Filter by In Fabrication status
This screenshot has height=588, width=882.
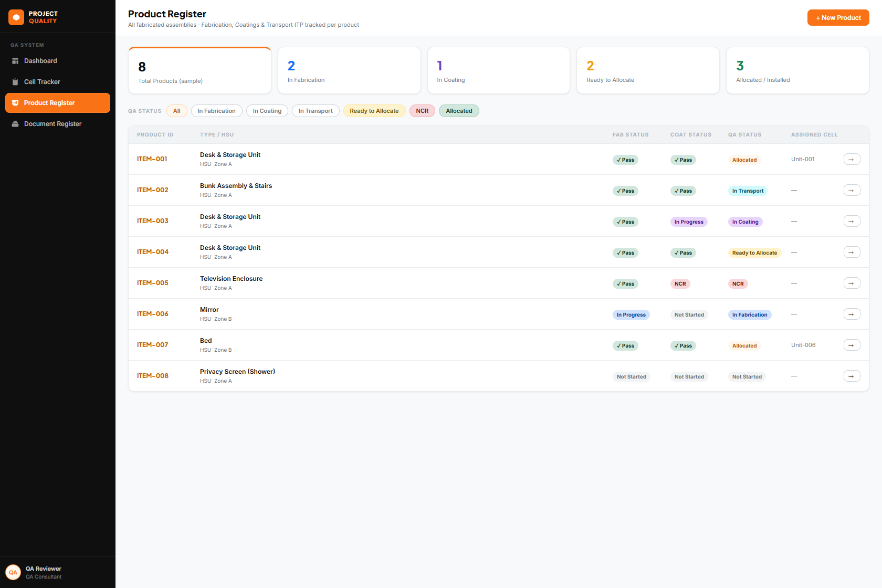coord(217,111)
